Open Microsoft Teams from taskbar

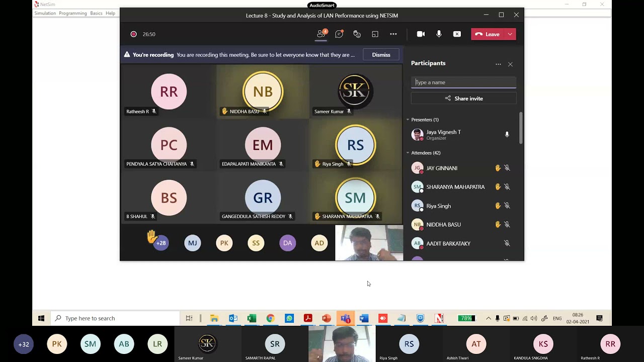(x=345, y=318)
